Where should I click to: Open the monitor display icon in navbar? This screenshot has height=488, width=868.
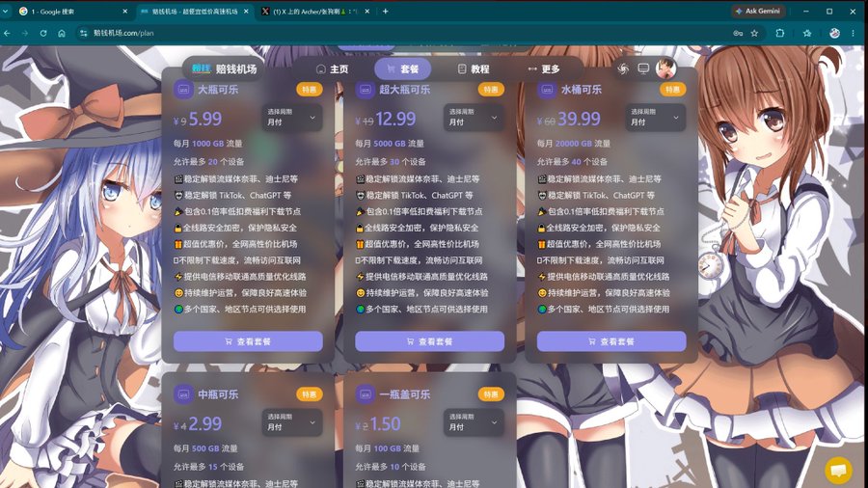(x=643, y=68)
